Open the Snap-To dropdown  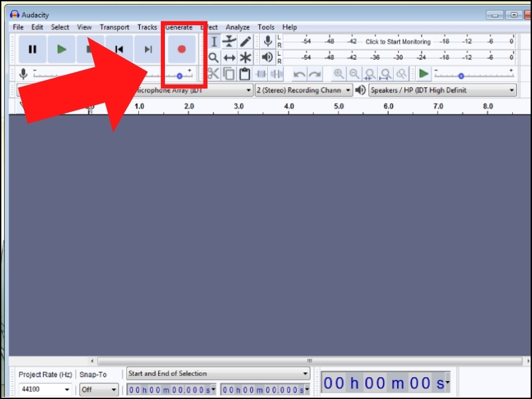click(98, 389)
